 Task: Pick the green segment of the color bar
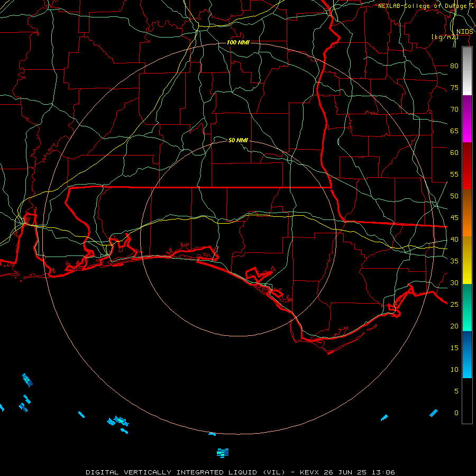pyautogui.click(x=467, y=307)
